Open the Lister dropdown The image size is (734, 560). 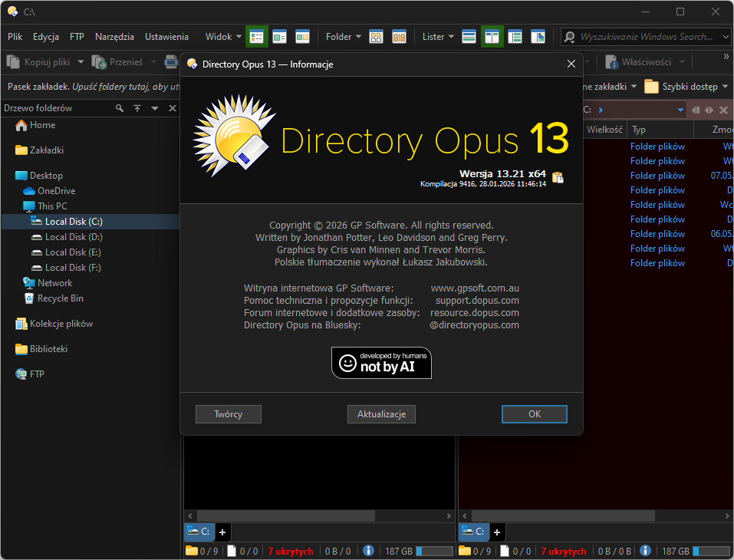click(x=438, y=37)
